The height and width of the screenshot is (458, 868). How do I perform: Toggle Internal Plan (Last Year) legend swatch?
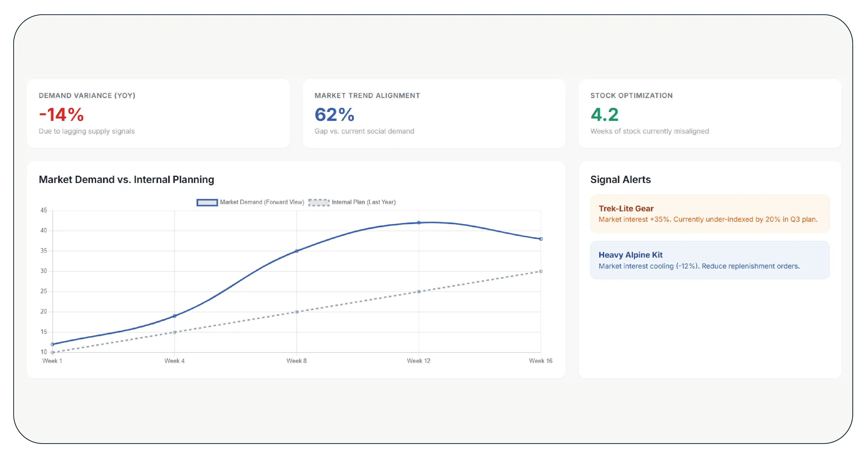tap(319, 202)
